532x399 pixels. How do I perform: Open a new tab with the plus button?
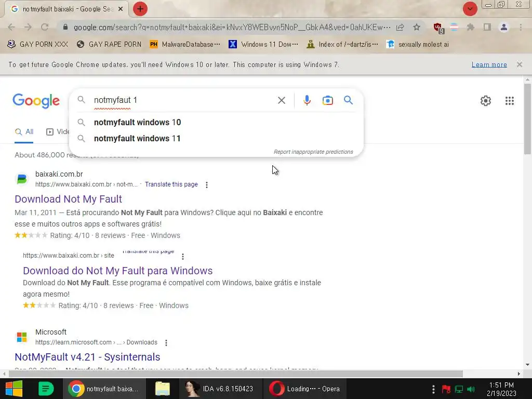(140, 9)
